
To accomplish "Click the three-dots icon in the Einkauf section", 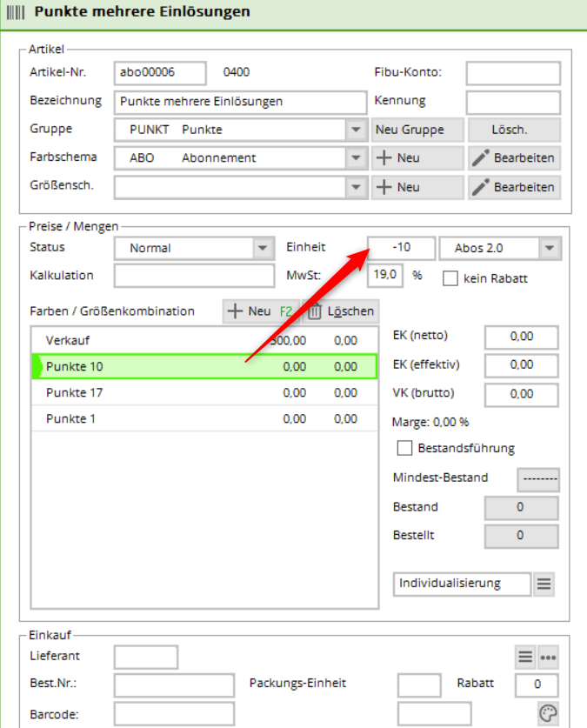I will tap(548, 657).
